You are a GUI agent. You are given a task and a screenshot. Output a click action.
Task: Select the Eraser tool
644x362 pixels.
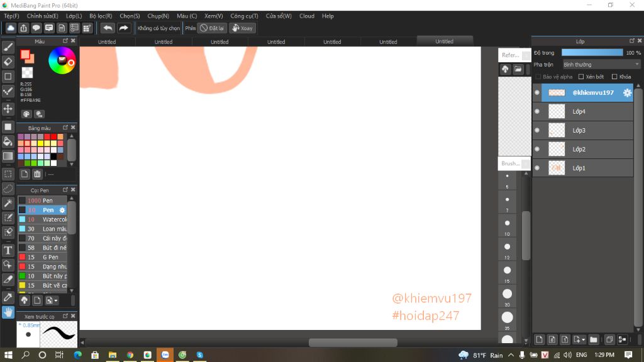(8, 62)
